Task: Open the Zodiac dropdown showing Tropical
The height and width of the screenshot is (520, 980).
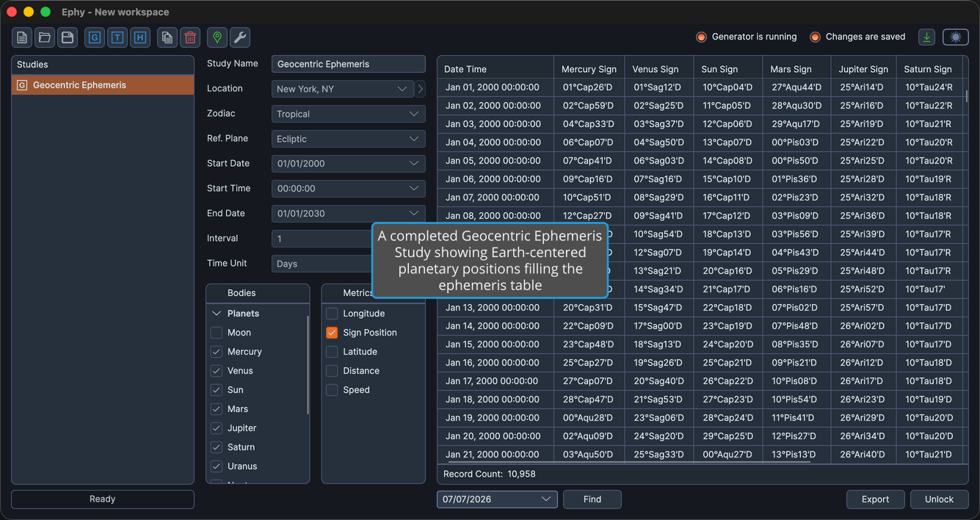Action: click(x=348, y=114)
